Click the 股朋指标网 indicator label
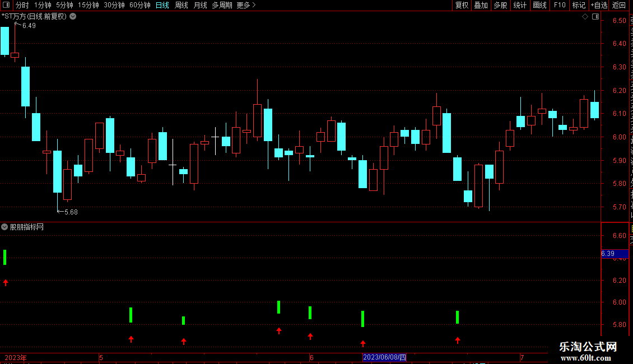Image resolution: width=633 pixels, height=364 pixels. [27, 227]
